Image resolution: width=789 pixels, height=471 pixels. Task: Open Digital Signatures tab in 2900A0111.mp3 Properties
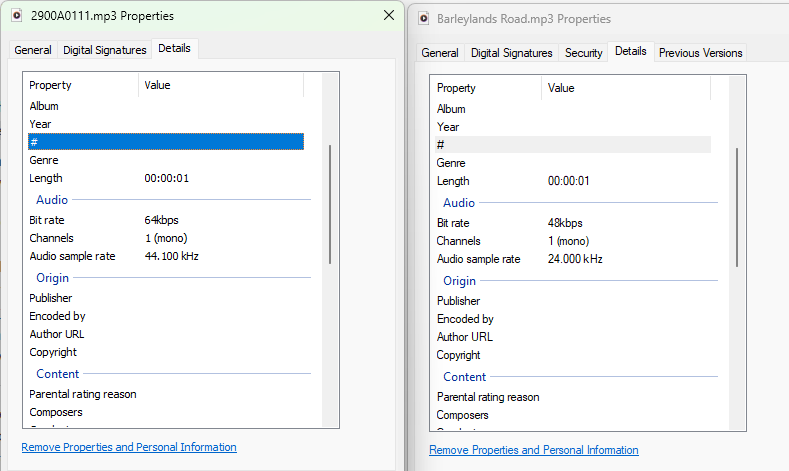point(105,50)
